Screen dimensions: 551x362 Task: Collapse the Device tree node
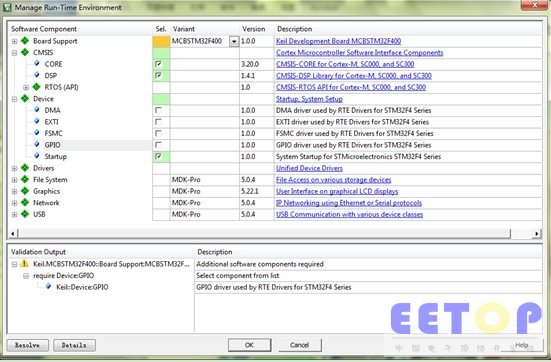(14, 99)
